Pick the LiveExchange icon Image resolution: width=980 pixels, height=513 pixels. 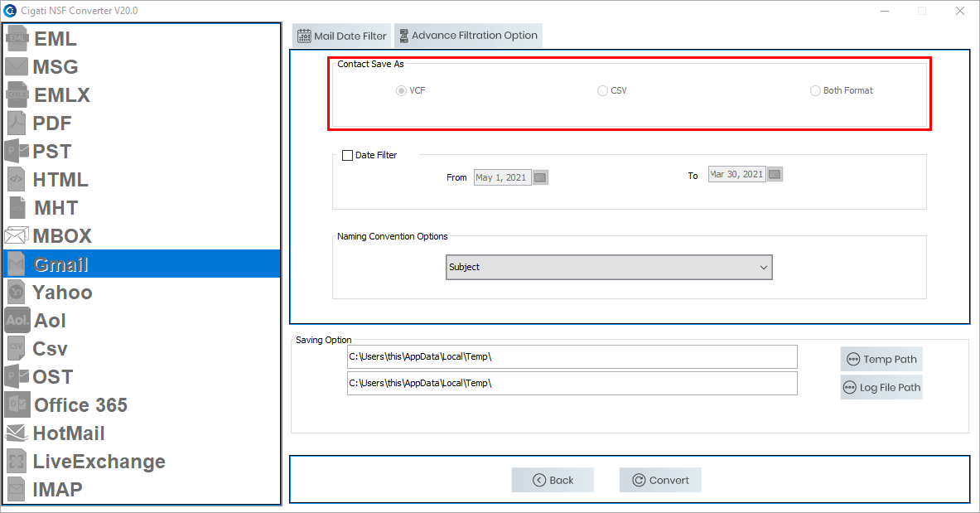pos(17,461)
